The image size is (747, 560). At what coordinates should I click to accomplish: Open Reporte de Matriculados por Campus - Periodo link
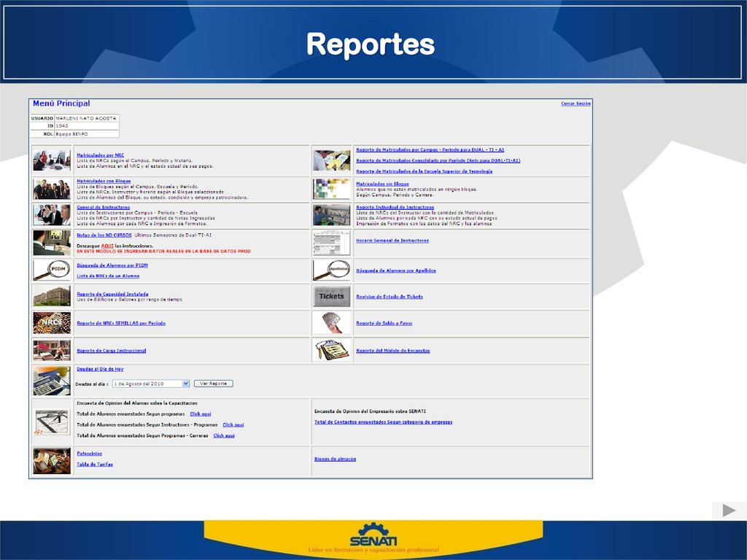[430, 149]
